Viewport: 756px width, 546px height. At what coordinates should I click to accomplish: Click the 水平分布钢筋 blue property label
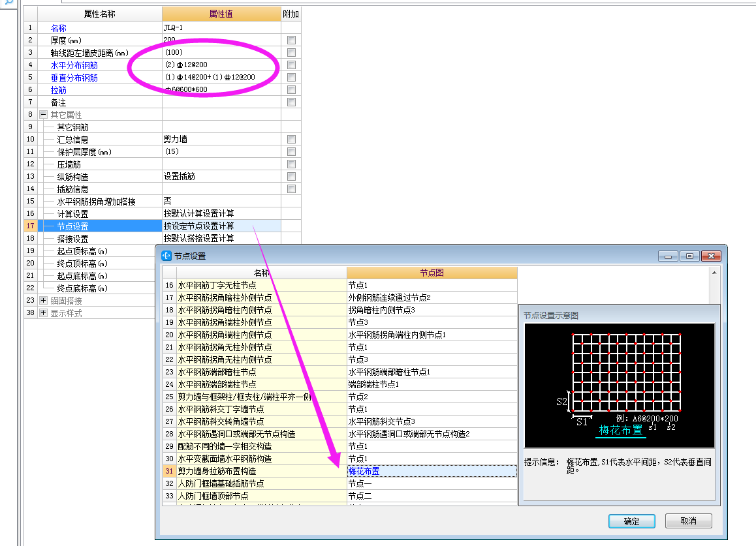click(x=74, y=65)
